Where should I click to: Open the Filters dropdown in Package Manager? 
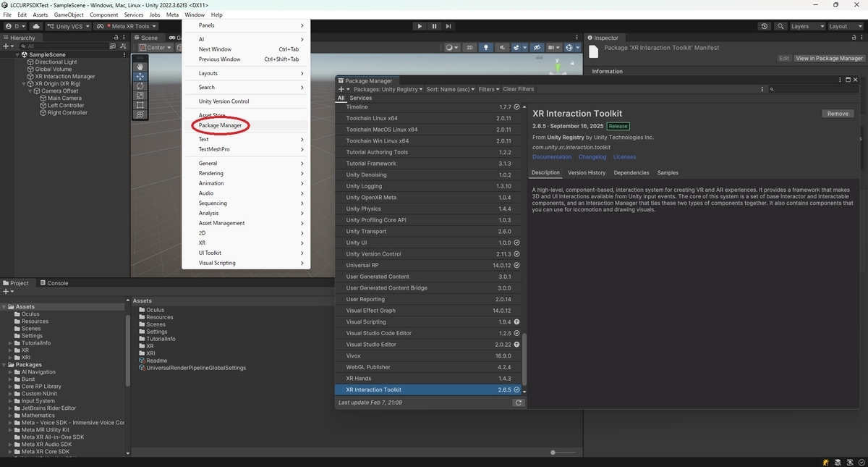click(489, 89)
